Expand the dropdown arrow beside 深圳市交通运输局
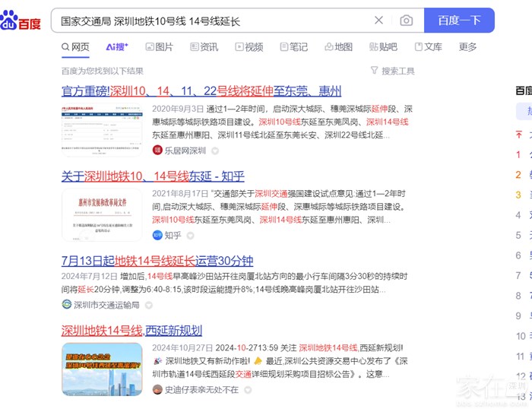This screenshot has height=409, width=532. [149, 306]
